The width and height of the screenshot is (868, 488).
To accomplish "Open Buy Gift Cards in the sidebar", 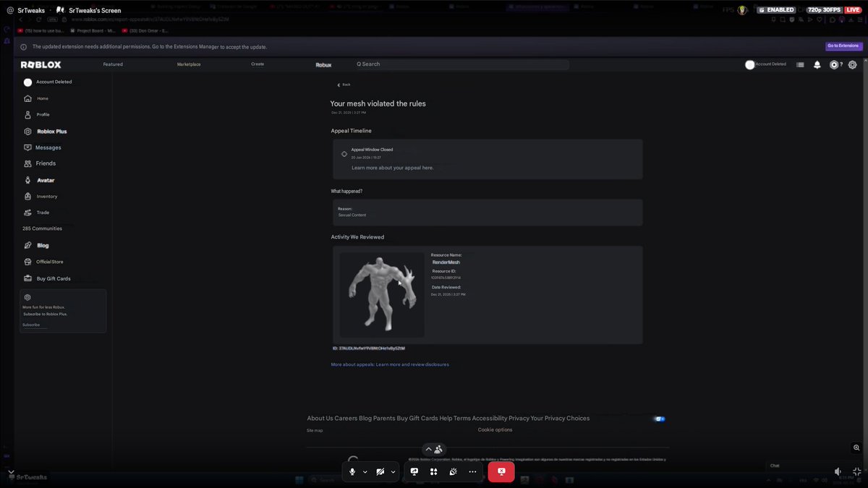I will pos(47,278).
